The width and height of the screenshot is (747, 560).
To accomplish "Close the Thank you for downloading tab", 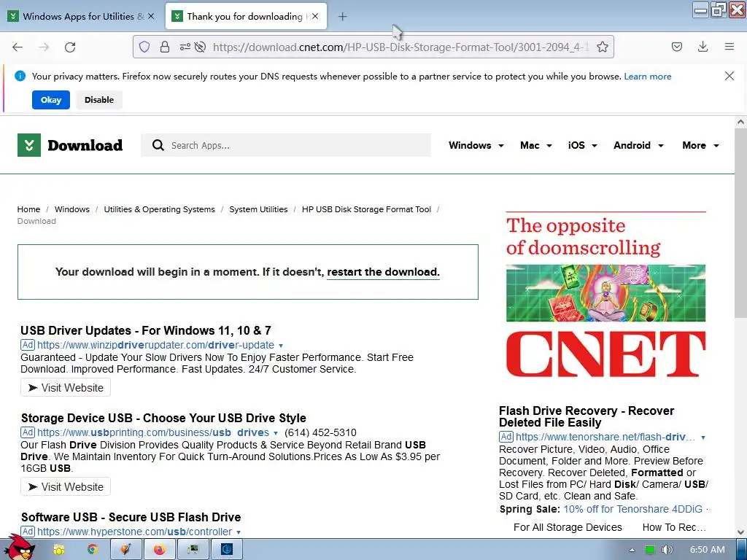I will (x=315, y=16).
